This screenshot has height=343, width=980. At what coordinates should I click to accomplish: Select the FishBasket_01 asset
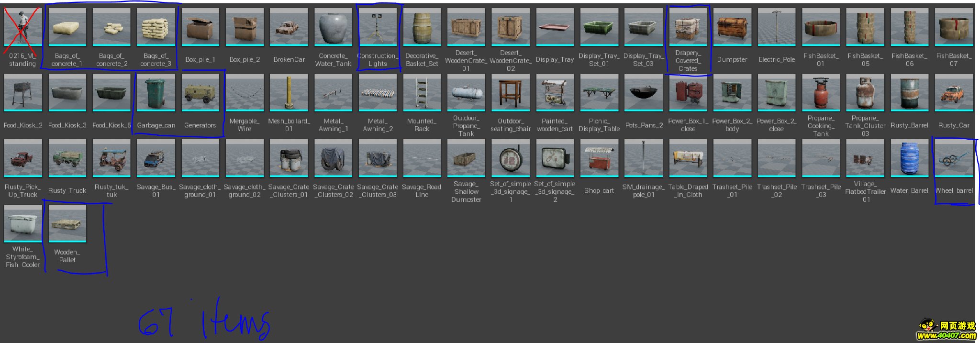(x=821, y=27)
